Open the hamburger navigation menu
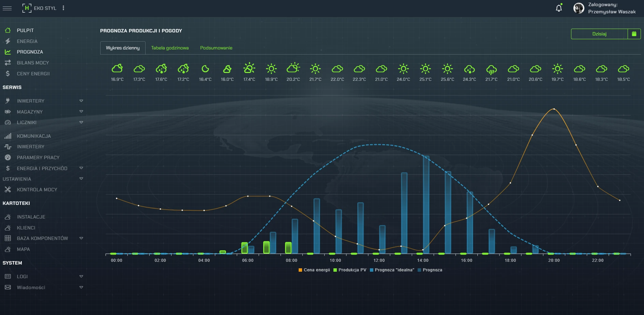 coord(7,8)
